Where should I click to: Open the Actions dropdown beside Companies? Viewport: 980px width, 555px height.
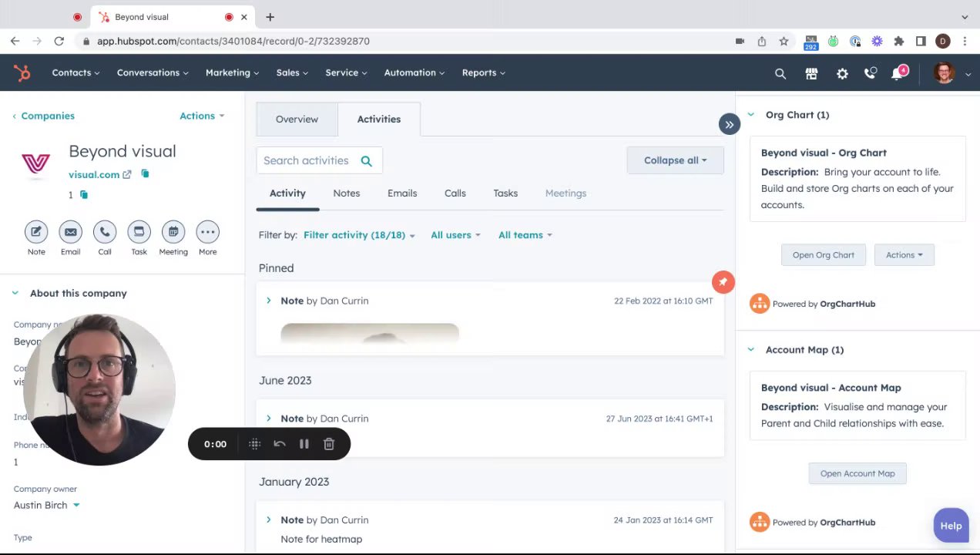click(202, 116)
